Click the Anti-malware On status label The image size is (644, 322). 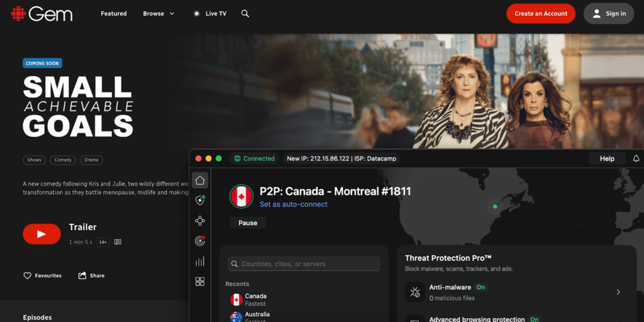(x=480, y=287)
